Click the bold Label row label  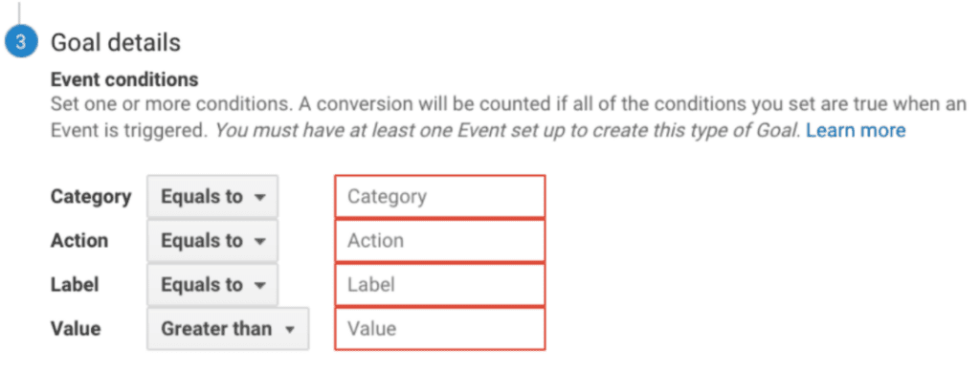(x=75, y=285)
